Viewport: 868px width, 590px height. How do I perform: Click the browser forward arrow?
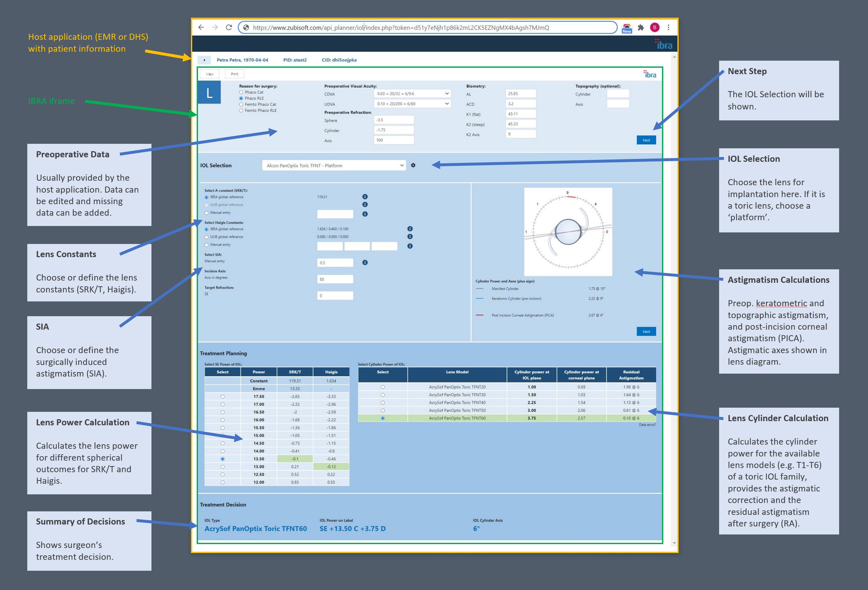215,27
